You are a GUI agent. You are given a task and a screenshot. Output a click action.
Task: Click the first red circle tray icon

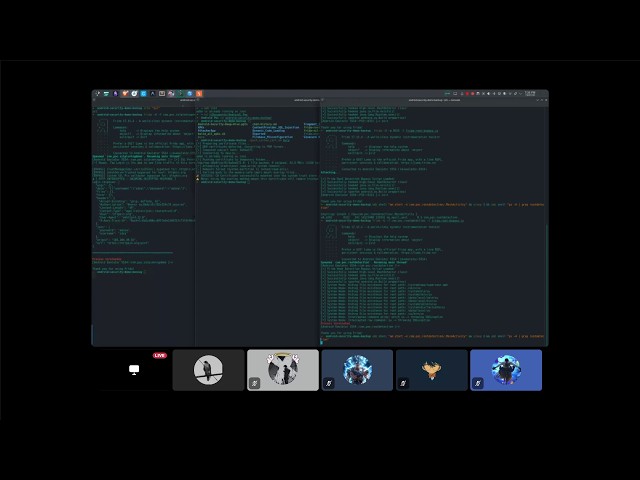467,93
